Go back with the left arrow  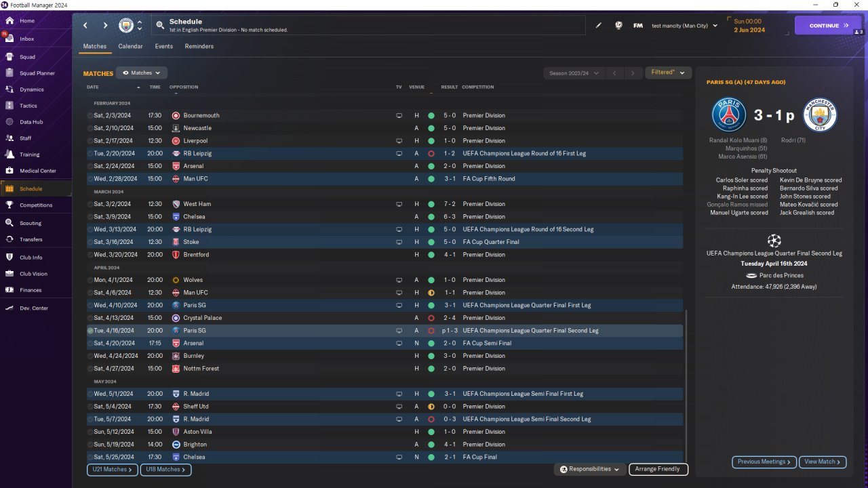(x=85, y=26)
